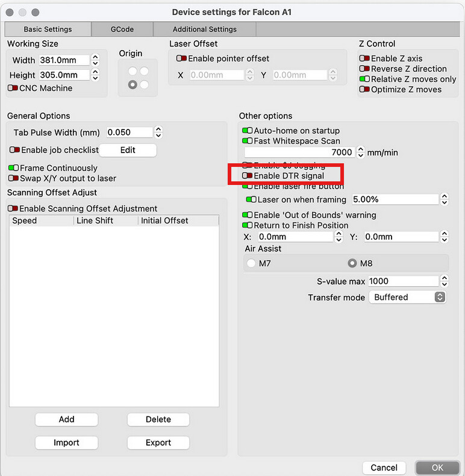This screenshot has width=465, height=476.
Task: Select top-right origin radio button
Action: click(x=144, y=71)
